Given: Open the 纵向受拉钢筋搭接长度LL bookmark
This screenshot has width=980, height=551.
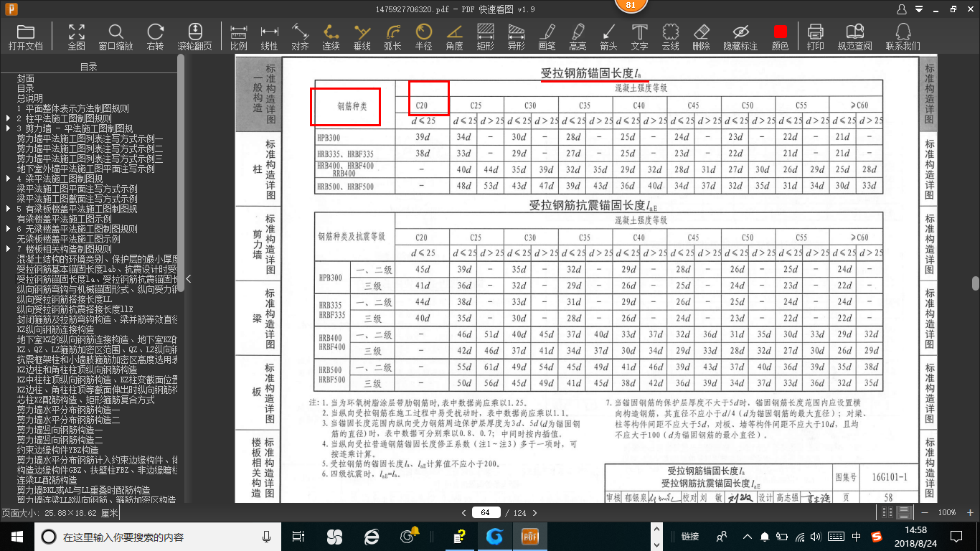Looking at the screenshot, I should [x=65, y=299].
